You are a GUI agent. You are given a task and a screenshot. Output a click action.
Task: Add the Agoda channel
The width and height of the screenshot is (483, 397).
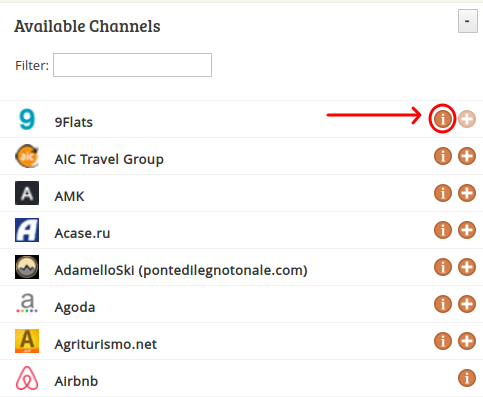point(467,304)
